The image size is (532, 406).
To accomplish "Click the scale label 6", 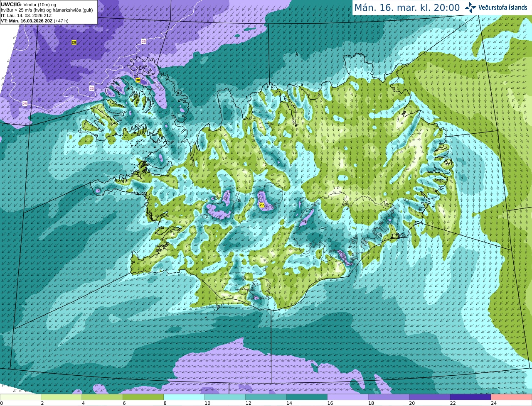I will click(124, 403).
